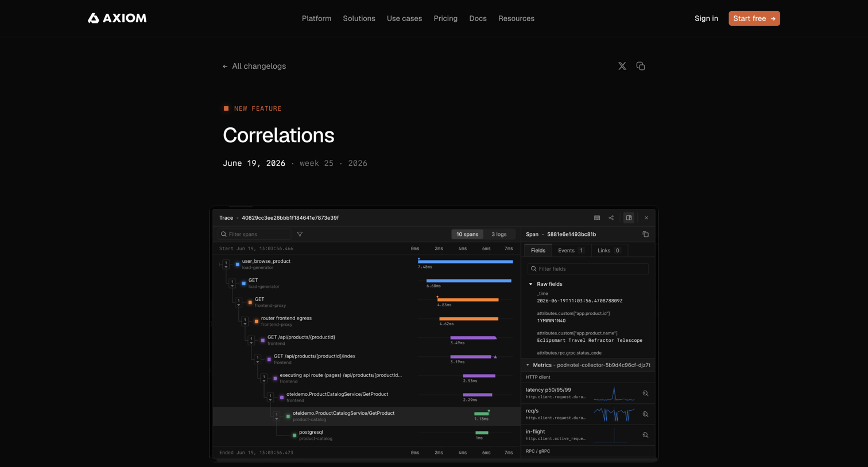Inspect the latency p50/95/99 metric
868x467 pixels.
click(x=646, y=394)
